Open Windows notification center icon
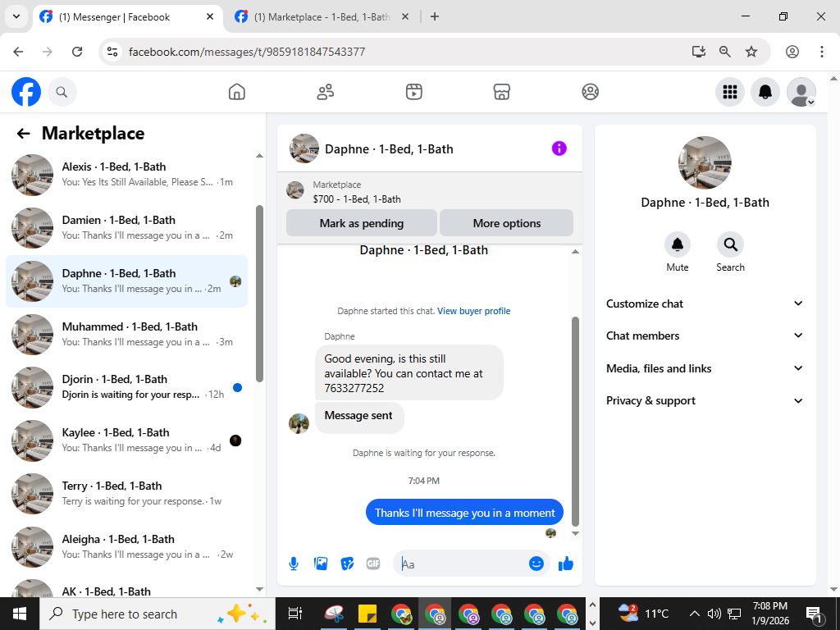Image resolution: width=840 pixels, height=630 pixels. pos(814,614)
